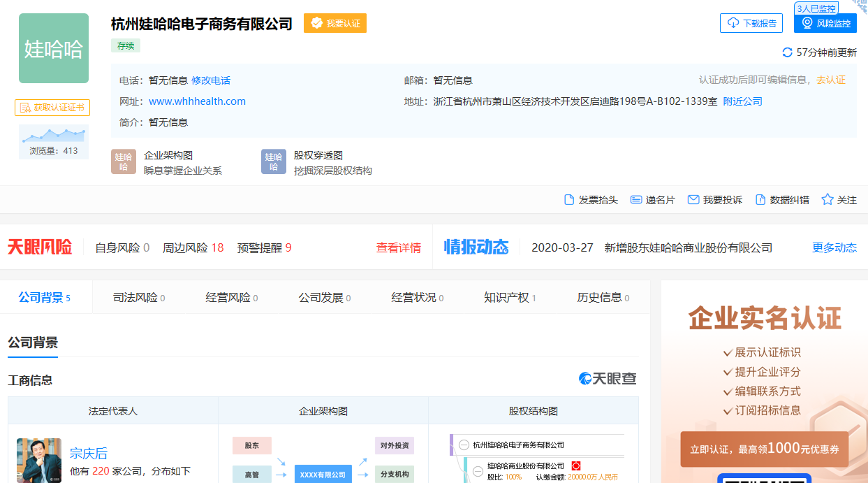Click 修改电话 link

211,80
